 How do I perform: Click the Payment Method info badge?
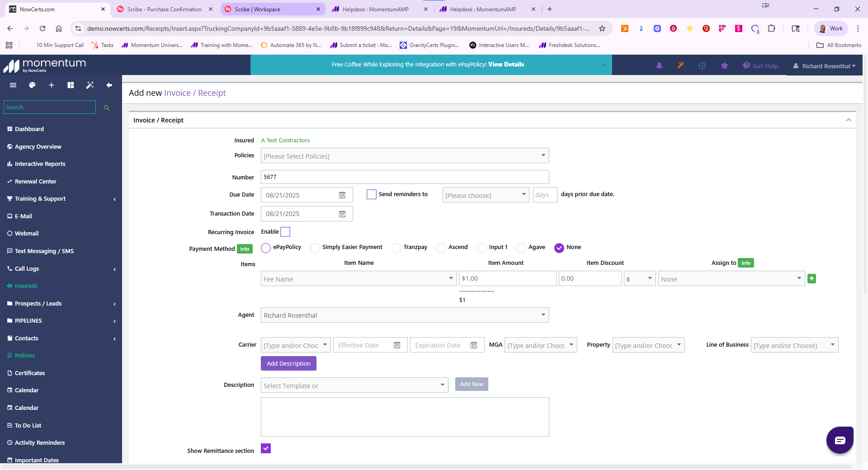point(245,249)
